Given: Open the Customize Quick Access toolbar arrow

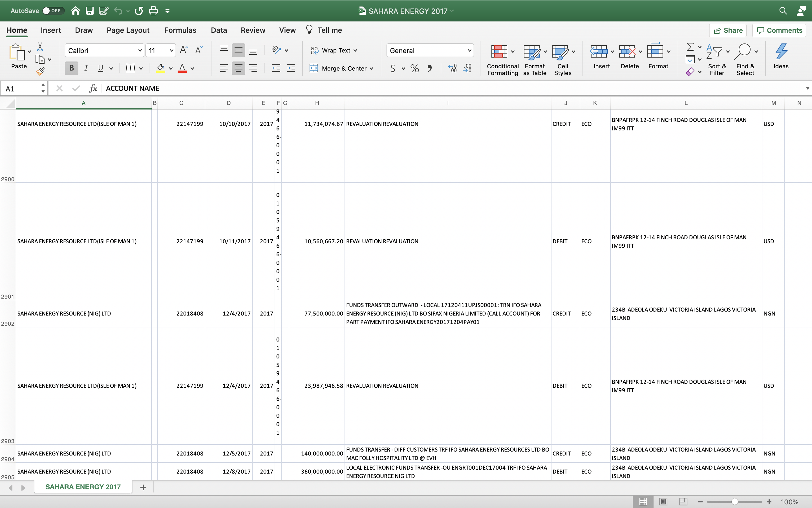Looking at the screenshot, I should (x=167, y=11).
